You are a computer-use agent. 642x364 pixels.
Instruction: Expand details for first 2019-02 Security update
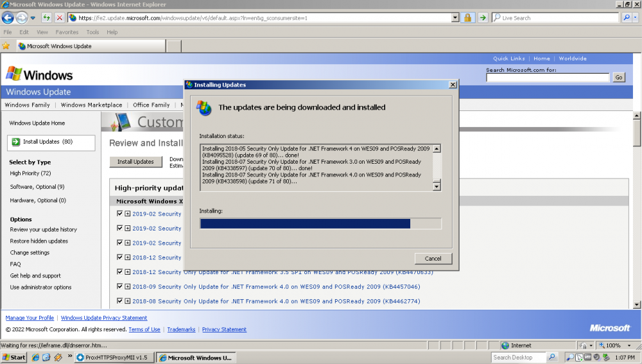pyautogui.click(x=127, y=214)
